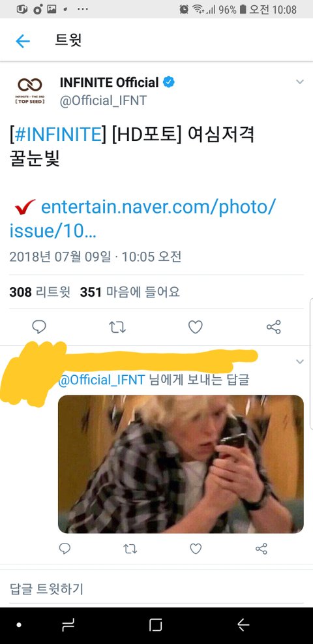Click the verified badge beside INFINITE Official
The image size is (313, 644).
click(x=169, y=83)
